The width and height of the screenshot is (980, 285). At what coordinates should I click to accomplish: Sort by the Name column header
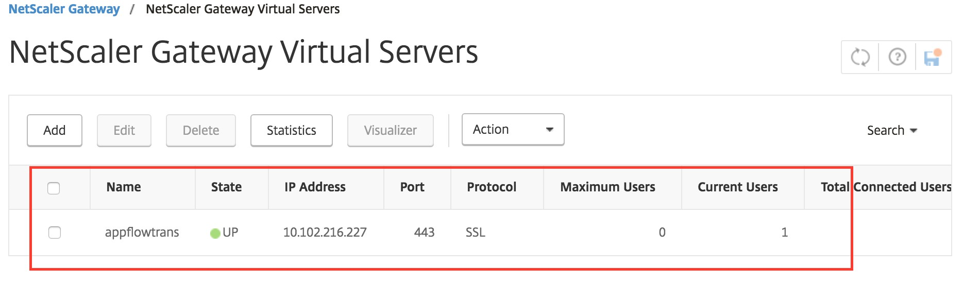[124, 187]
